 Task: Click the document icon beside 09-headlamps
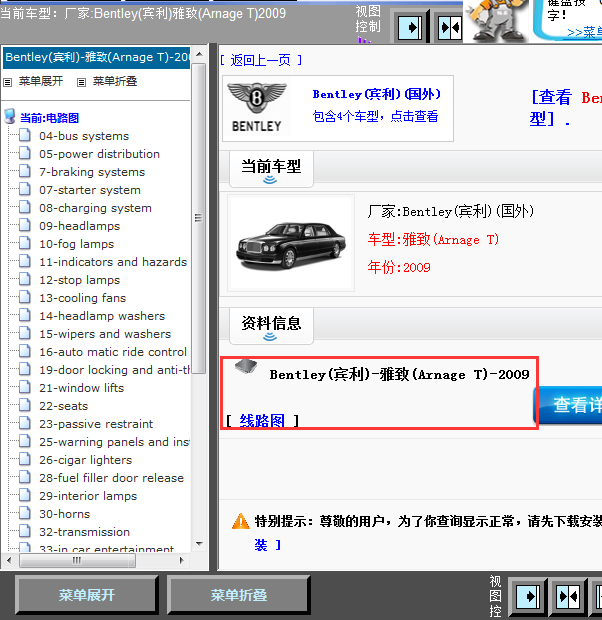pyautogui.click(x=25, y=225)
